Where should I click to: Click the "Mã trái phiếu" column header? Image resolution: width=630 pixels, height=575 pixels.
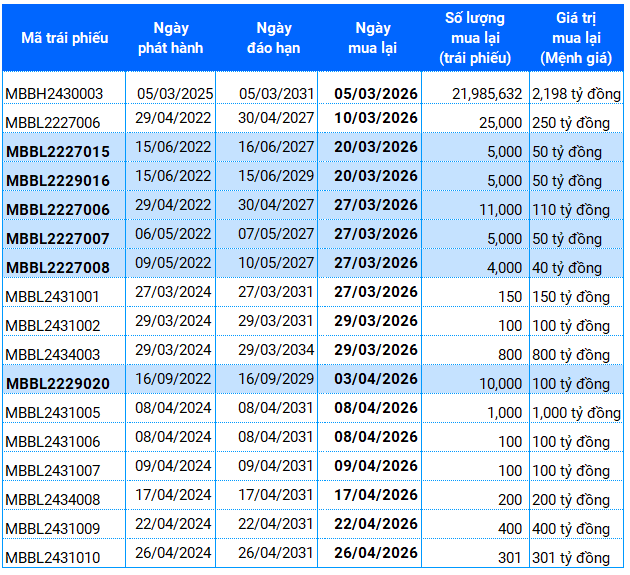click(x=64, y=37)
